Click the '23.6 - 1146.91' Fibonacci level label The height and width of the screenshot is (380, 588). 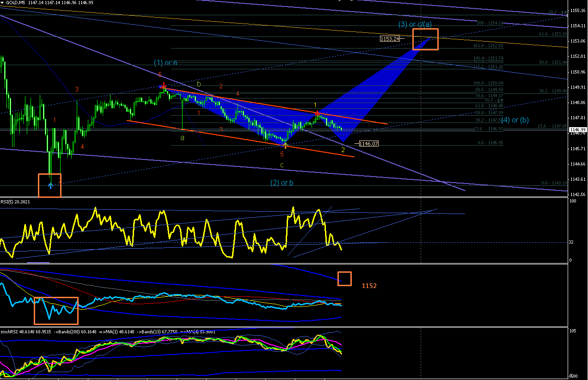pyautogui.click(x=490, y=130)
